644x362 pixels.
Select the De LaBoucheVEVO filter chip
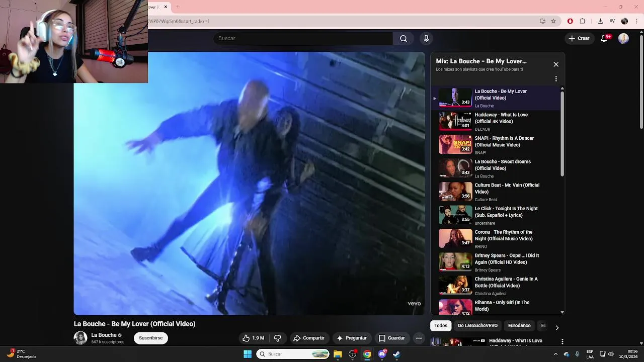(x=477, y=326)
